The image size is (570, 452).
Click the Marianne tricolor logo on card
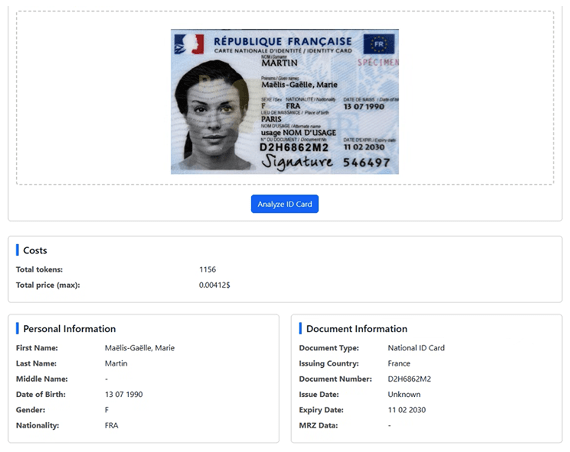coord(189,44)
